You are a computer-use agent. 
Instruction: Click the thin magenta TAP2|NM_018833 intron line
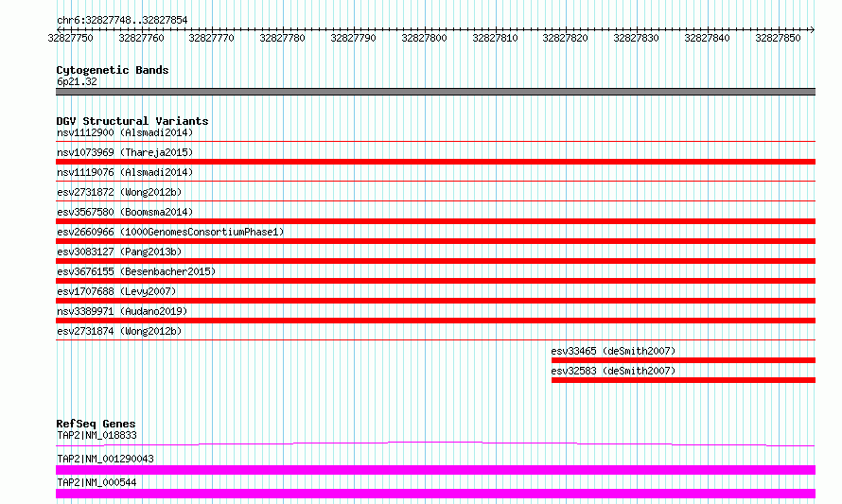click(435, 443)
